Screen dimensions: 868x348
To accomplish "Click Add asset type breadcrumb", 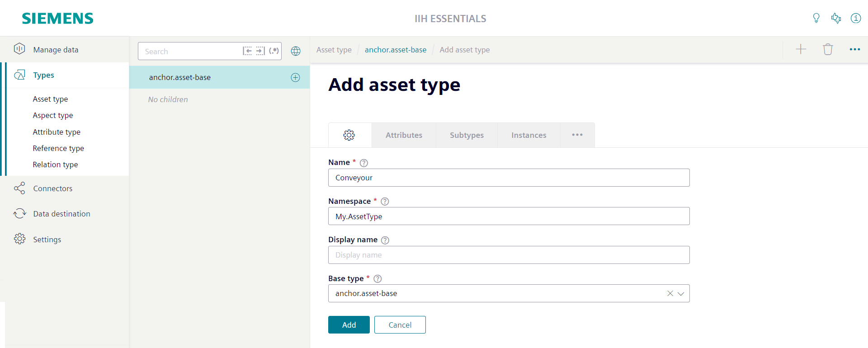I will pos(465,50).
